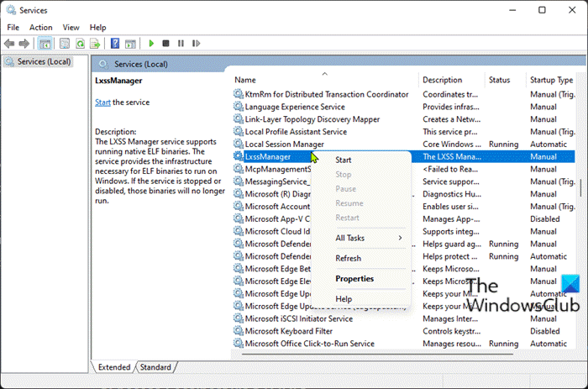The height and width of the screenshot is (389, 588).
Task: Click the Pause Service toolbar icon
Action: pos(181,43)
